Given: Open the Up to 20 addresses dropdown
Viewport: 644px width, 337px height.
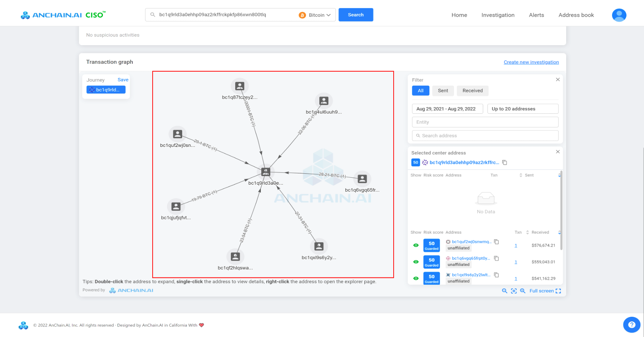Looking at the screenshot, I should pyautogui.click(x=523, y=109).
